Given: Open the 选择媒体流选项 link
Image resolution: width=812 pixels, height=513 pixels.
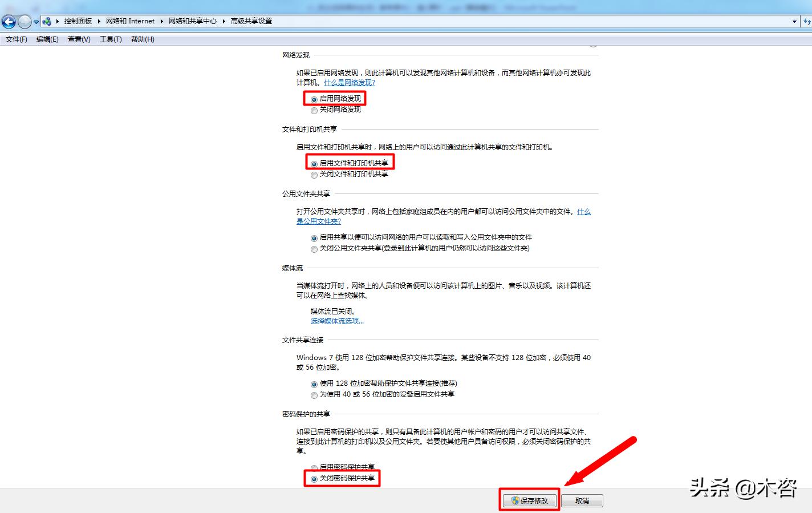Looking at the screenshot, I should 336,321.
